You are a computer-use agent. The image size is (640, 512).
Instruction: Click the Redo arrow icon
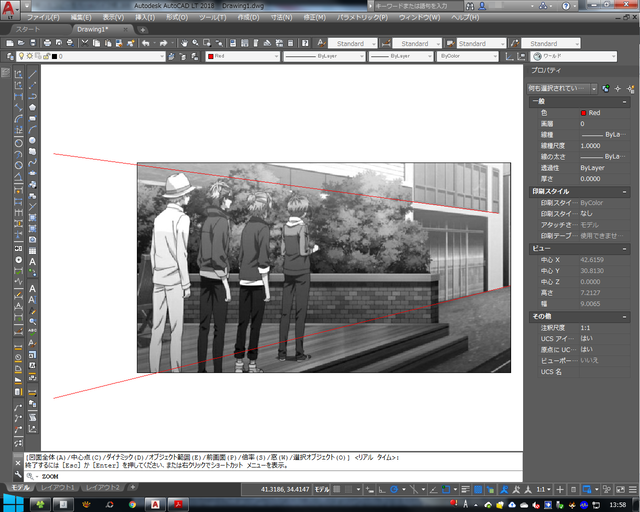coord(164,43)
